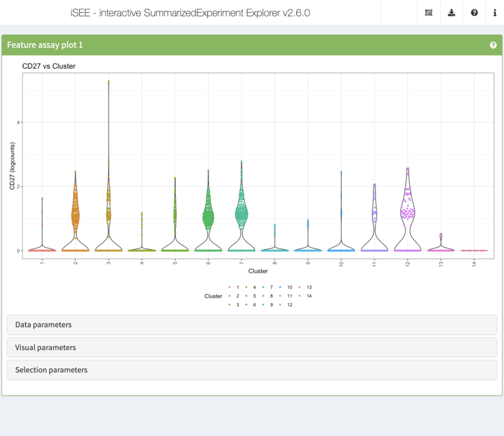
Task: Click the iSEE application title text
Action: pyautogui.click(x=190, y=13)
